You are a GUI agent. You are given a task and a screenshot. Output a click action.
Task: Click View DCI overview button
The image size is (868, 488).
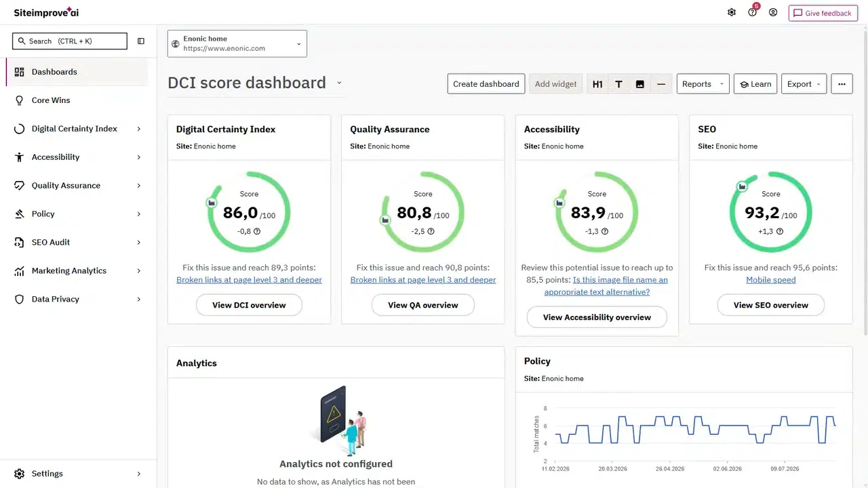coord(249,305)
